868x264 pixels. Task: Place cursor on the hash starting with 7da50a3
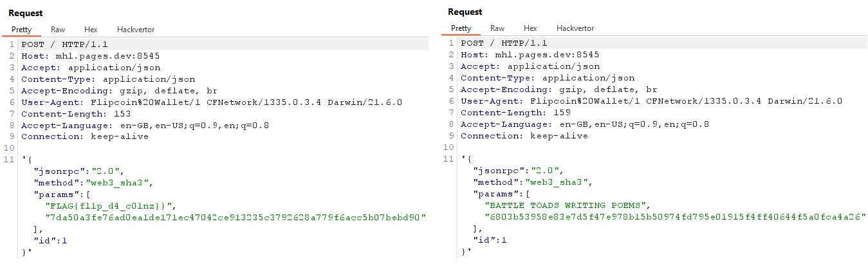(x=235, y=217)
